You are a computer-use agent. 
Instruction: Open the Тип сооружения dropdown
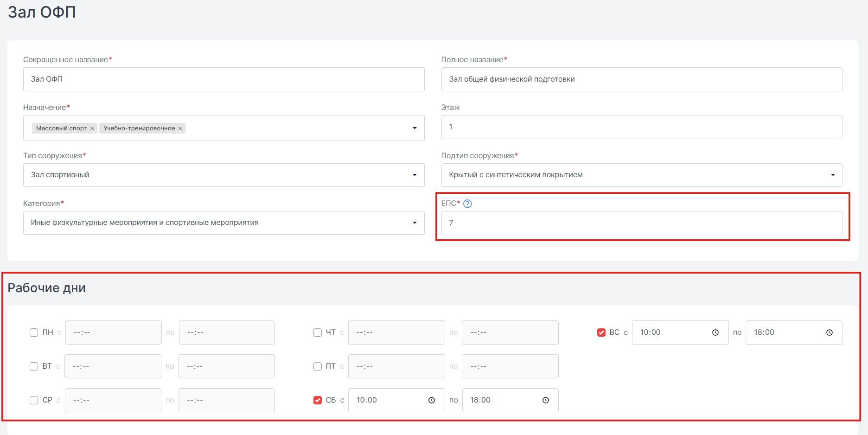(224, 175)
